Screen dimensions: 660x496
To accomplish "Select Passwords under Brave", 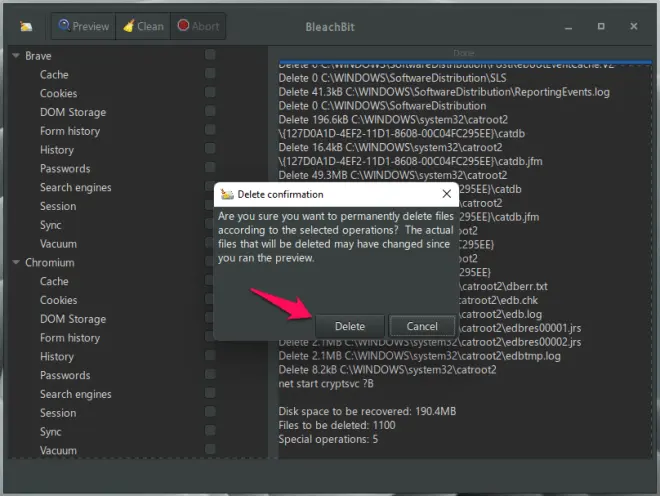I will [x=65, y=168].
